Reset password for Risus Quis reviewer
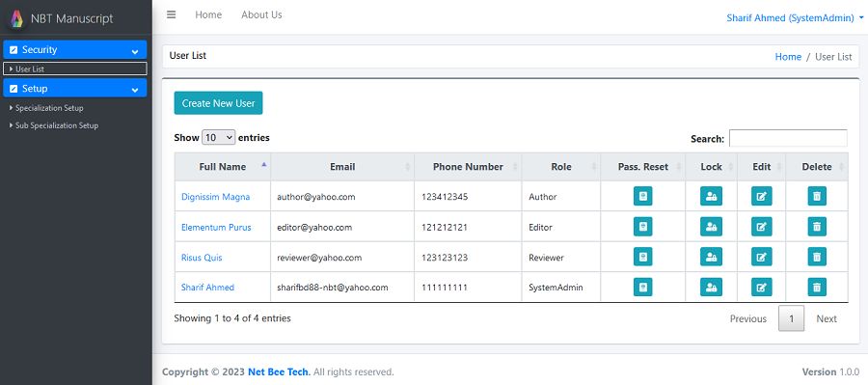 point(642,257)
